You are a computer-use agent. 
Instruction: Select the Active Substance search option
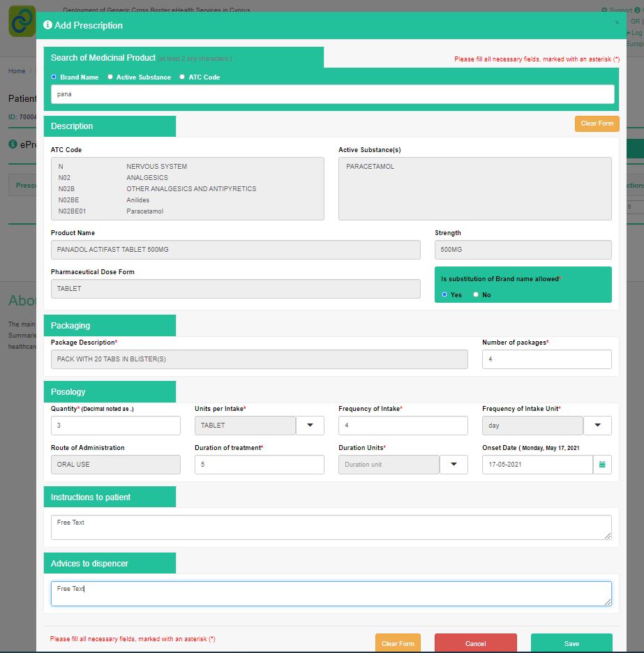coord(110,77)
